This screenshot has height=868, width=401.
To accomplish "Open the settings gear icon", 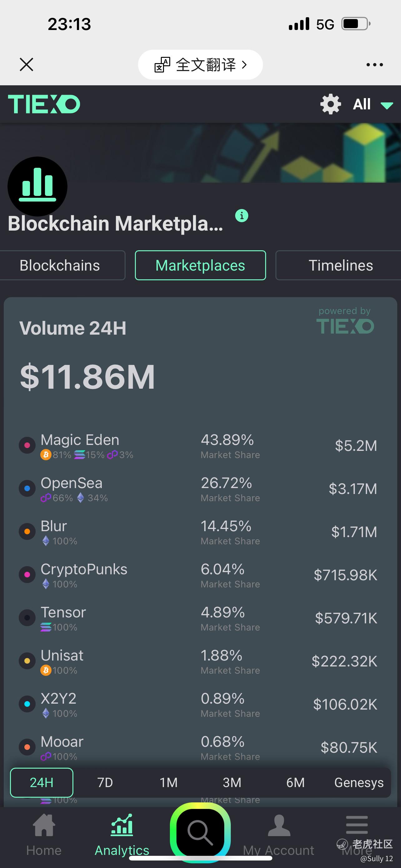I will [330, 104].
